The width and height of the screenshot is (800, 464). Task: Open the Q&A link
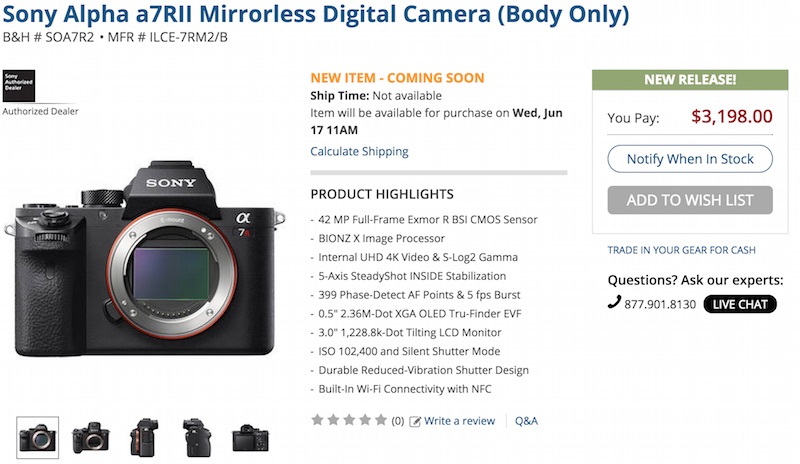coord(526,421)
